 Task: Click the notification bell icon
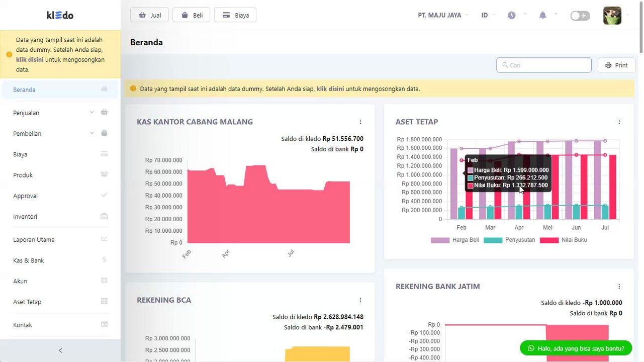point(542,16)
